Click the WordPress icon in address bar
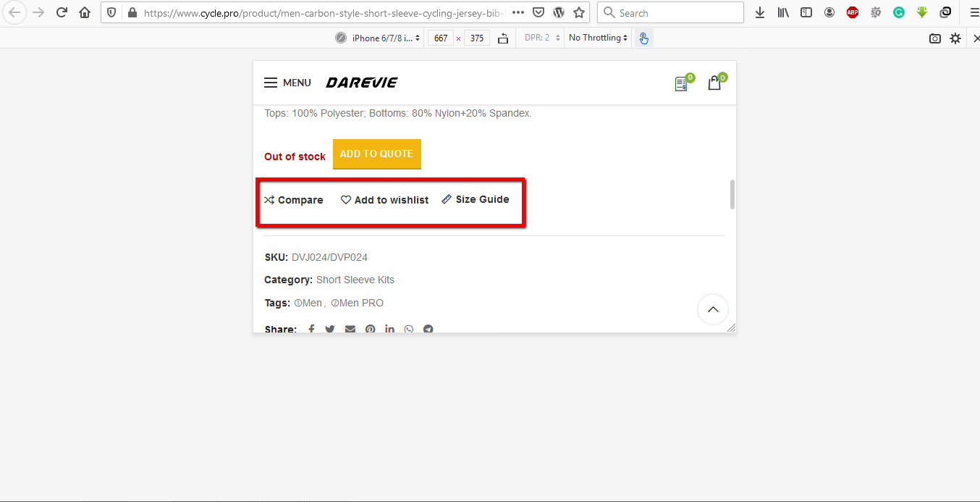This screenshot has width=980, height=502. (559, 12)
